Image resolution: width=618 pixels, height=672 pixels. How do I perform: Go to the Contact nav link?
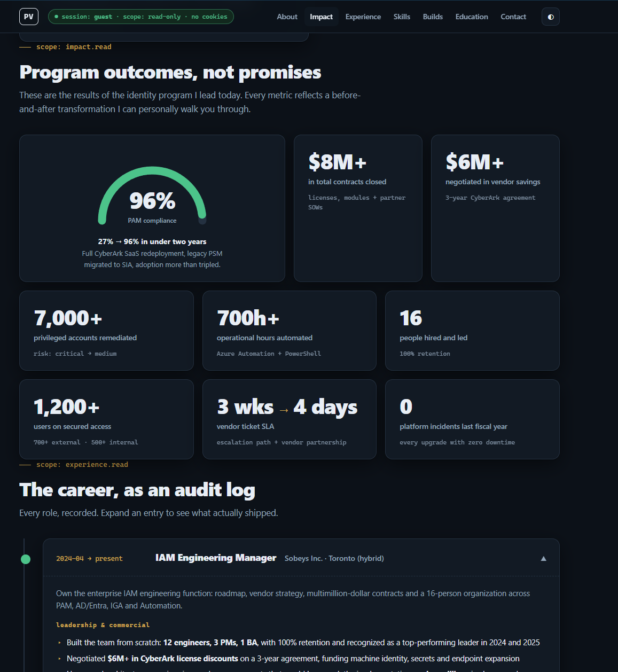(513, 17)
